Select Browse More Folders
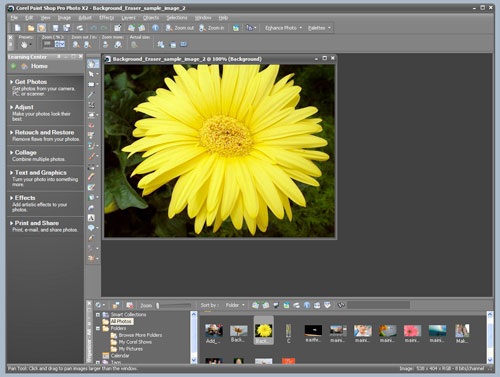The image size is (500, 377). pyautogui.click(x=140, y=335)
